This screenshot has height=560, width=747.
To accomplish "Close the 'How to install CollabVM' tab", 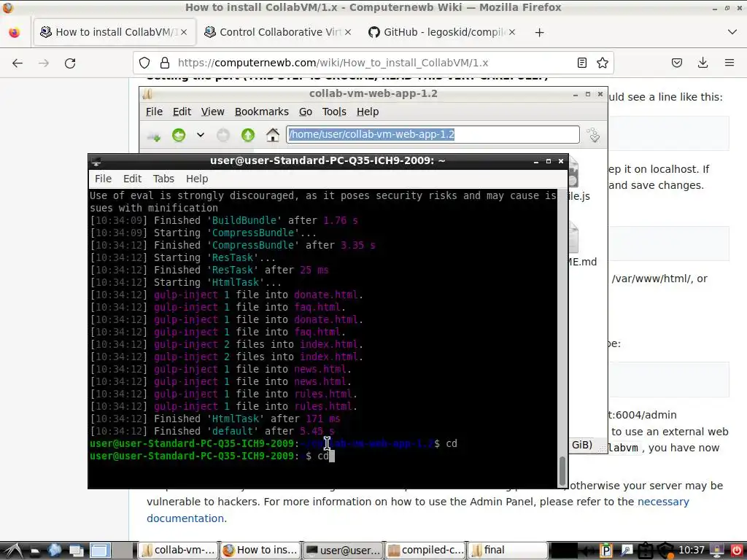I will [x=184, y=32].
